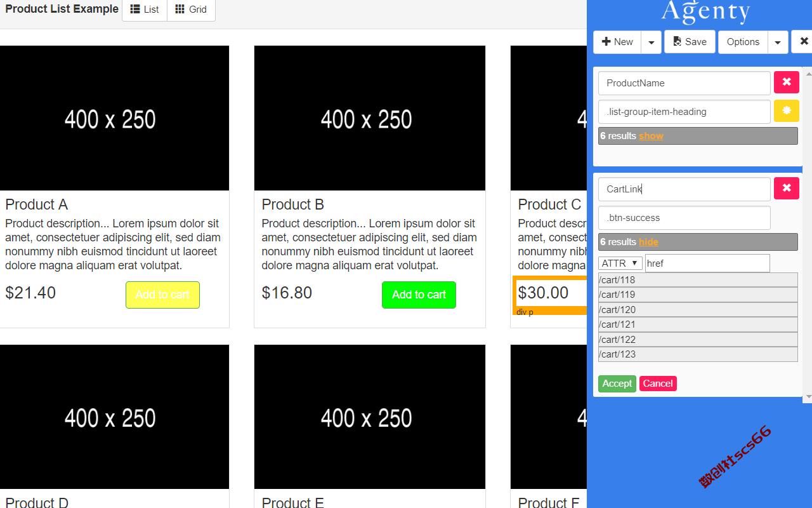Open the dropdown arrow next to New
Viewport: 812px width, 508px height.
click(x=652, y=42)
